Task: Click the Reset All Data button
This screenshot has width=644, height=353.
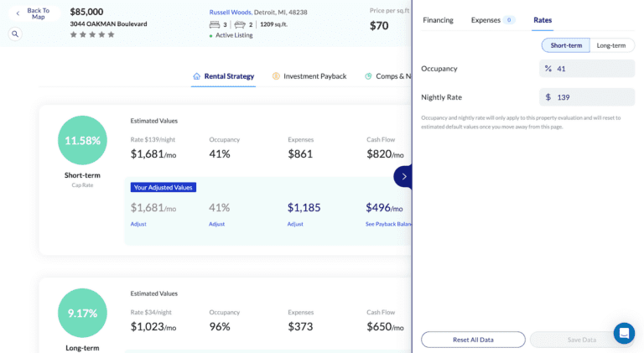Action: [473, 340]
